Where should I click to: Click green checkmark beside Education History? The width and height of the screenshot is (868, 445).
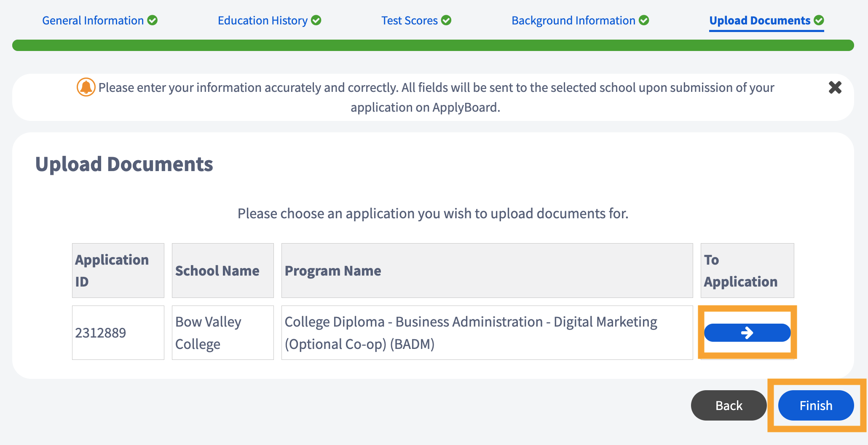coord(316,20)
